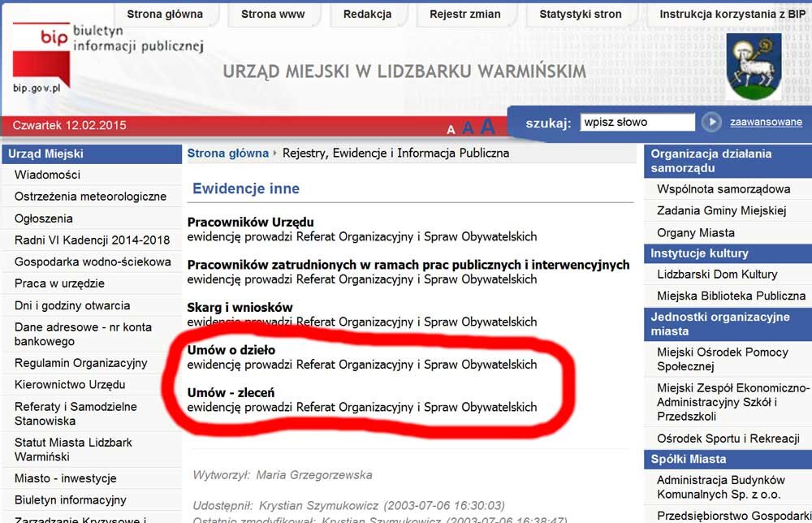
Task: Open the zaawansowane advanced search link
Action: 766,122
